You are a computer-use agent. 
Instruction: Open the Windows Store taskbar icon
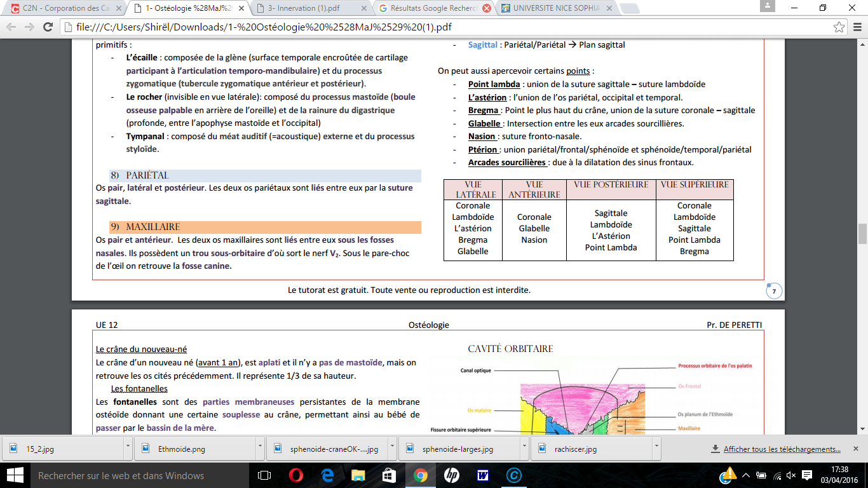click(389, 475)
